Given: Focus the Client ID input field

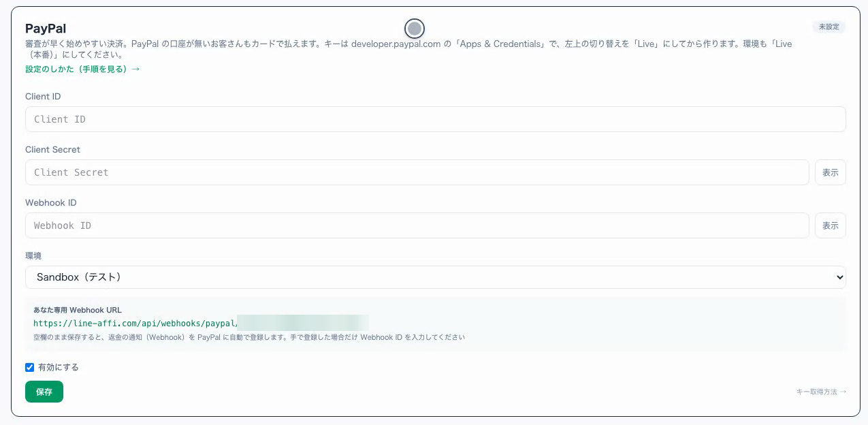Looking at the screenshot, I should point(435,119).
